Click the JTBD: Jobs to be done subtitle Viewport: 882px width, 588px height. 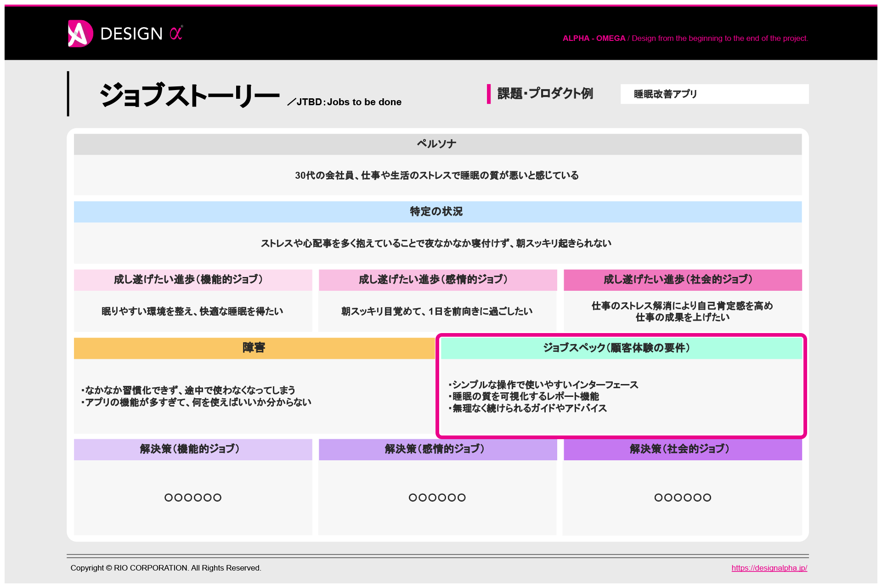coord(345,102)
